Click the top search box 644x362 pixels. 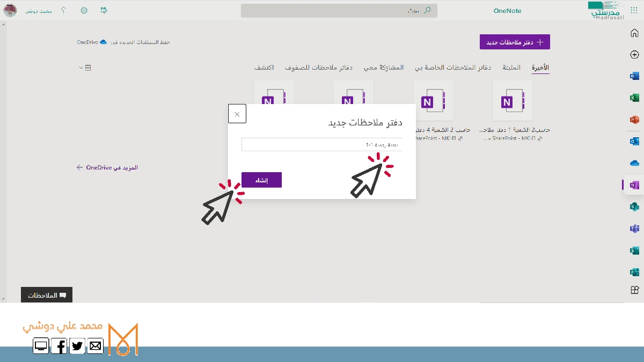click(x=339, y=11)
